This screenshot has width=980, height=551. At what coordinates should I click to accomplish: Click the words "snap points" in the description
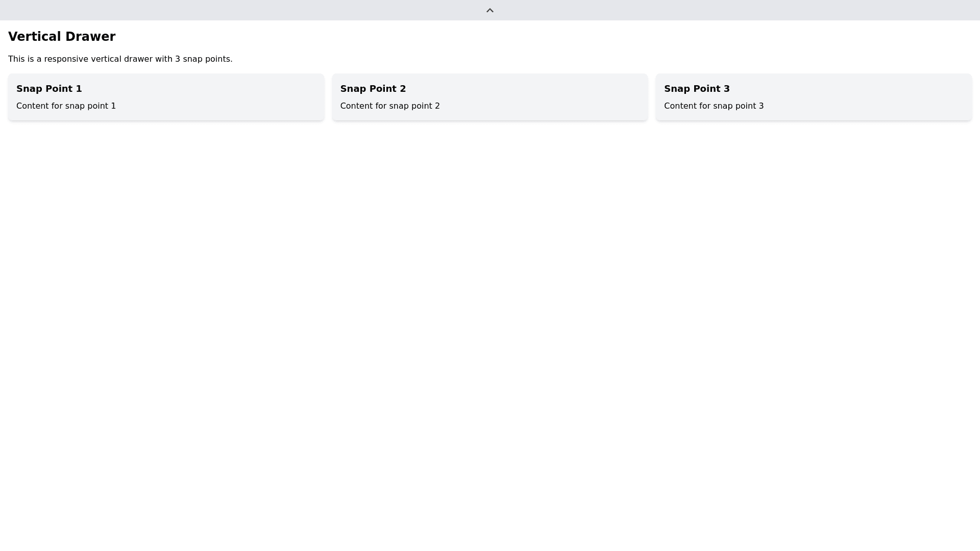tap(206, 59)
